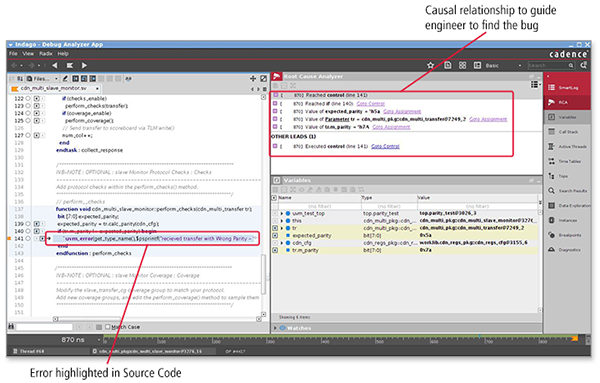600x383 pixels.
Task: Open the Call Stack sidebar panel
Action: coord(567,132)
